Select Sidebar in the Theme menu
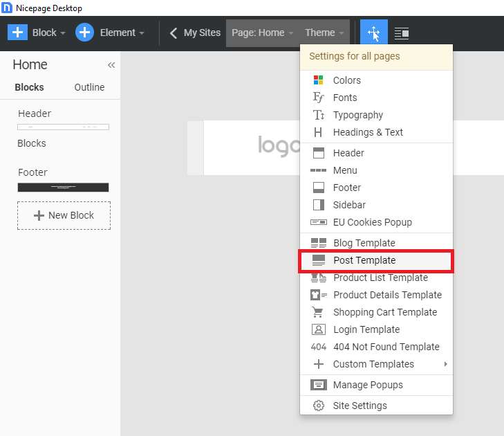Viewport: 504px width, 436px height. coord(376,205)
